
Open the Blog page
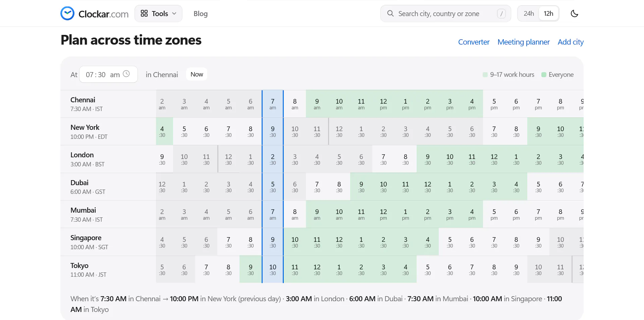pyautogui.click(x=201, y=14)
